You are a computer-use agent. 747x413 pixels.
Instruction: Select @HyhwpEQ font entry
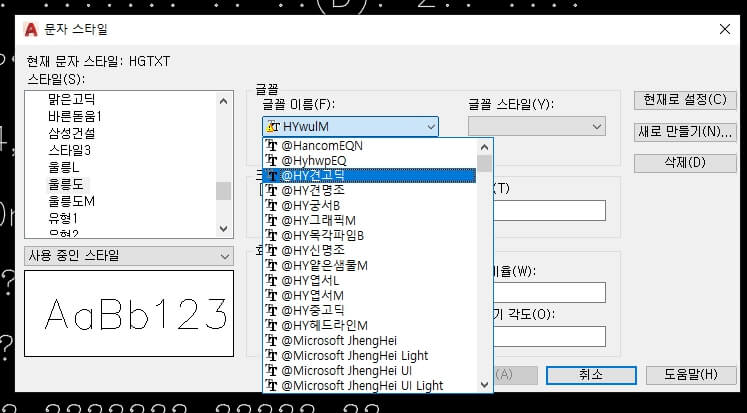(x=370, y=161)
